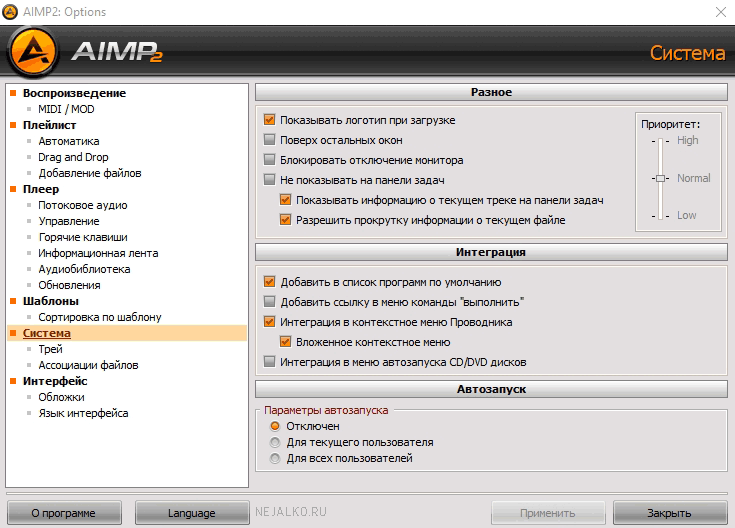The height and width of the screenshot is (528, 735).
Task: Uncheck 'Добавить в список программ по умолчанию'
Action: pyautogui.click(x=270, y=282)
